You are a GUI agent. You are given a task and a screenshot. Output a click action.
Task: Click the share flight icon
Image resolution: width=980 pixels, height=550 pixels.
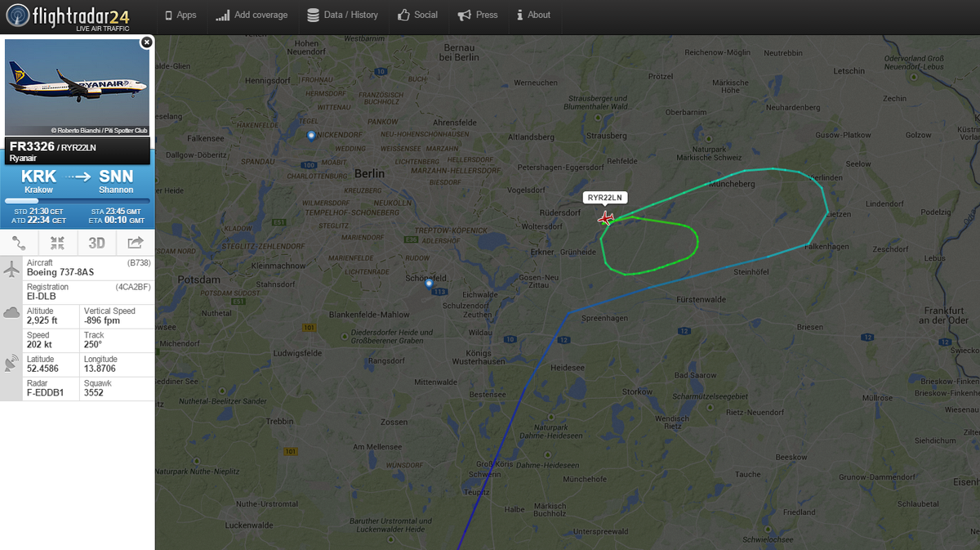coord(135,243)
